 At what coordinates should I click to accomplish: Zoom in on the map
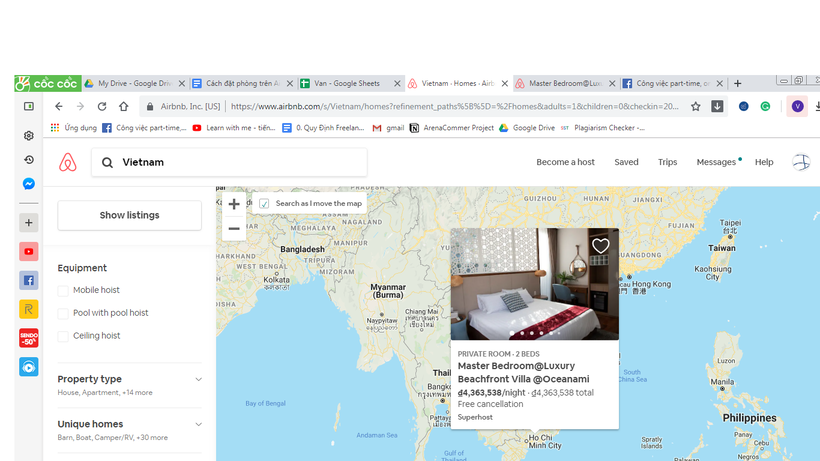point(234,204)
